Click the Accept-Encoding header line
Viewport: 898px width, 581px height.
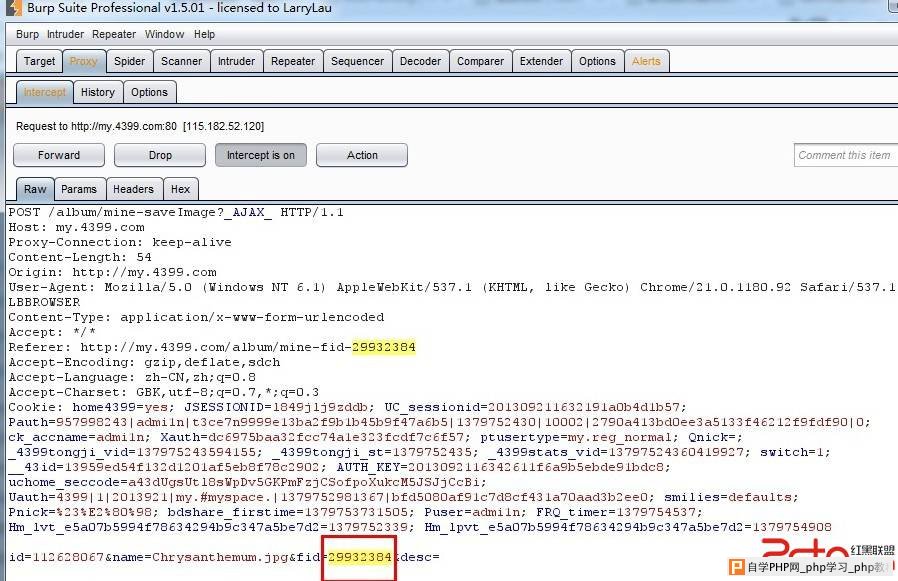(x=144, y=362)
